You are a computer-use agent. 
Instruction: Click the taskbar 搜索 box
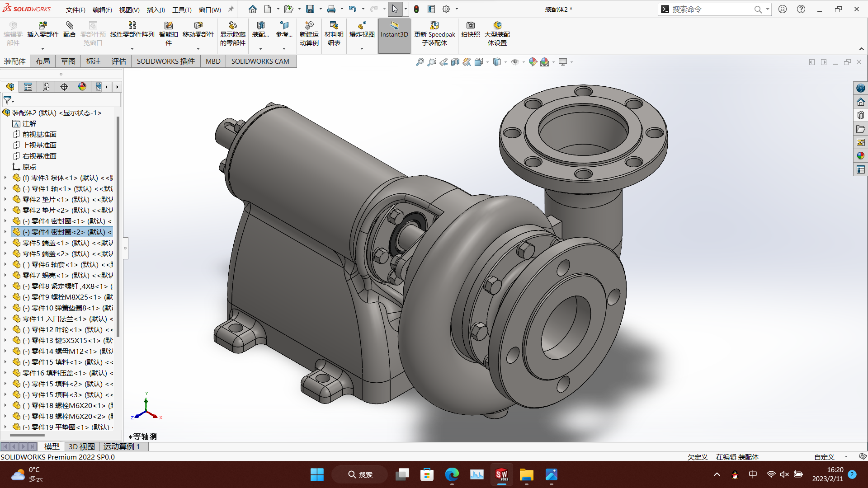pyautogui.click(x=360, y=474)
